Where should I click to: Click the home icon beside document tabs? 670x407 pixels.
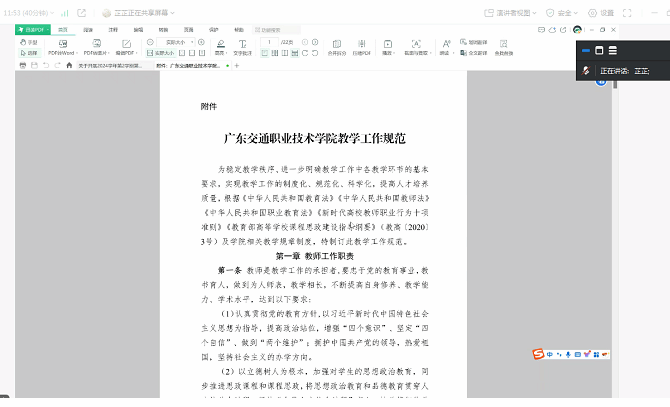pyautogui.click(x=68, y=65)
